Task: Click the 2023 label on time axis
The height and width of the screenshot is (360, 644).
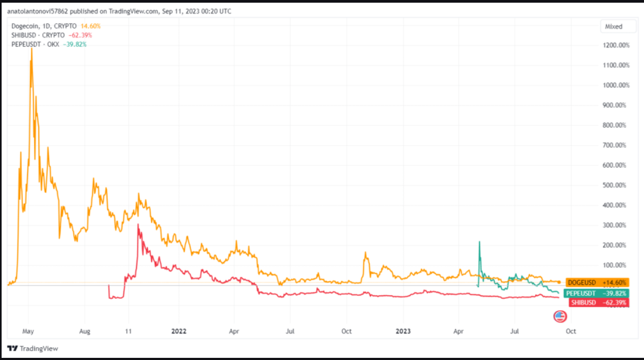Action: [402, 331]
